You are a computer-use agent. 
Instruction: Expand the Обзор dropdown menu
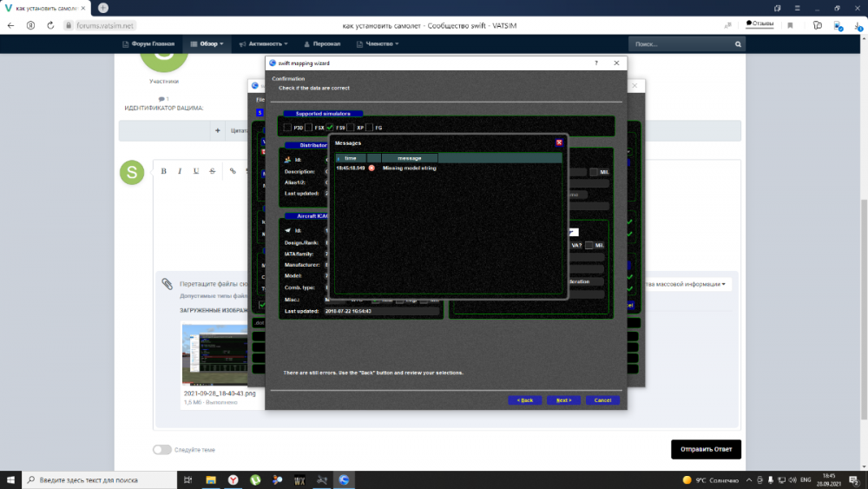[207, 43]
